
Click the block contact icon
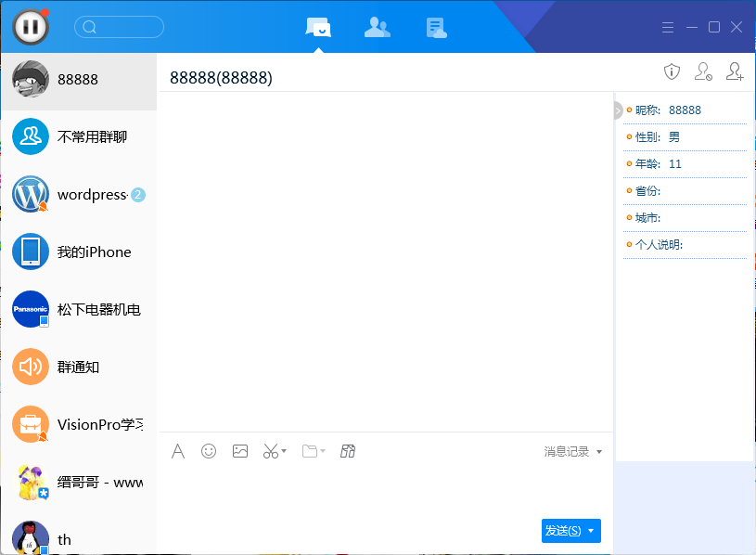(x=703, y=71)
